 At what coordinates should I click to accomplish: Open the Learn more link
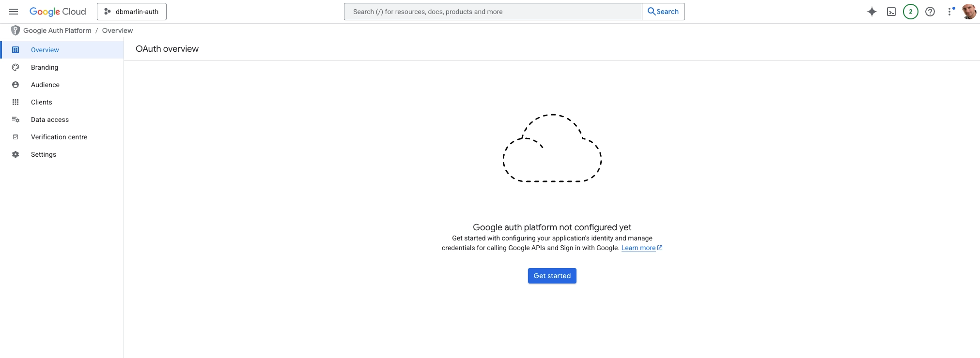pyautogui.click(x=638, y=248)
